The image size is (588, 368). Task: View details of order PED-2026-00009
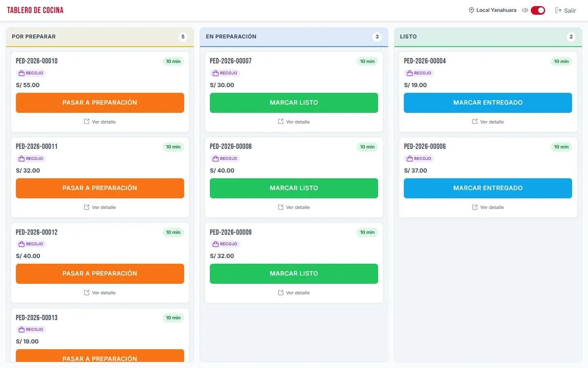[294, 293]
